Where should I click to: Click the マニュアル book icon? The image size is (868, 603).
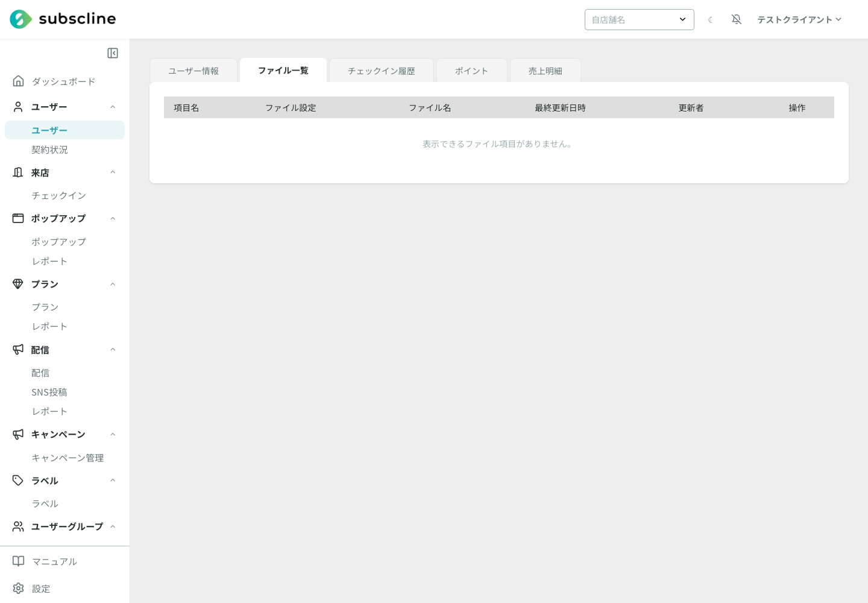pos(18,561)
